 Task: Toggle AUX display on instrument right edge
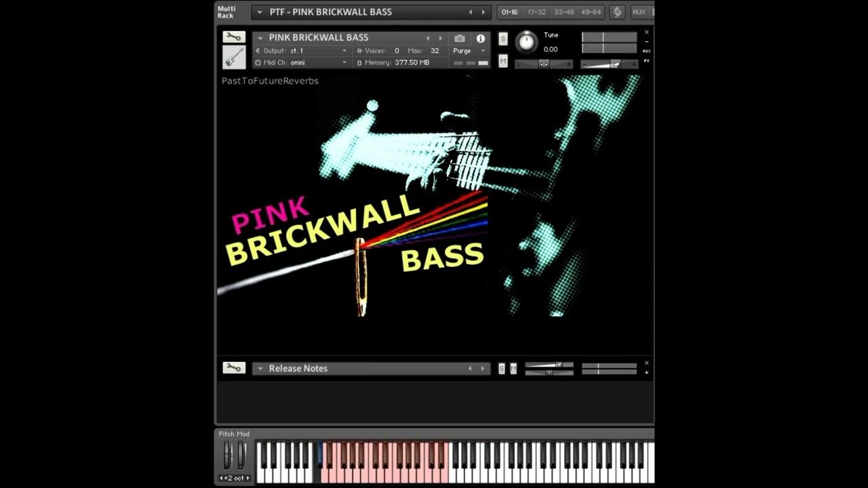coord(647,51)
